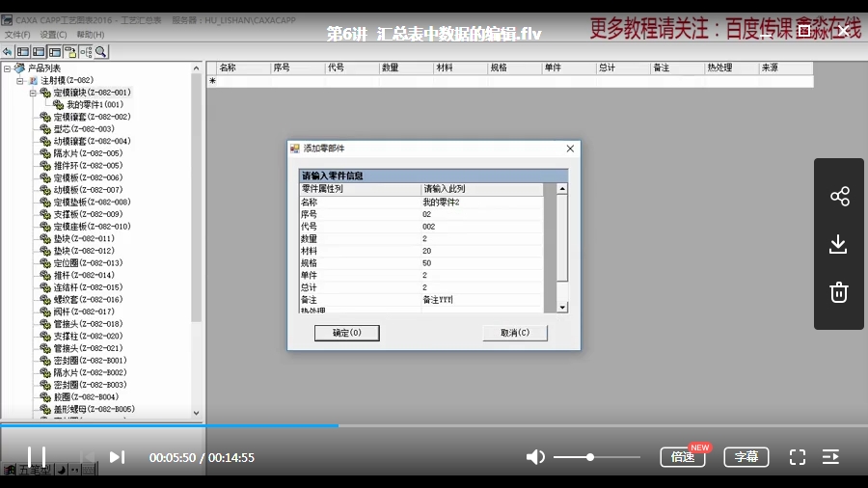Click the 注射模(Z-082) product icon

tap(33, 80)
